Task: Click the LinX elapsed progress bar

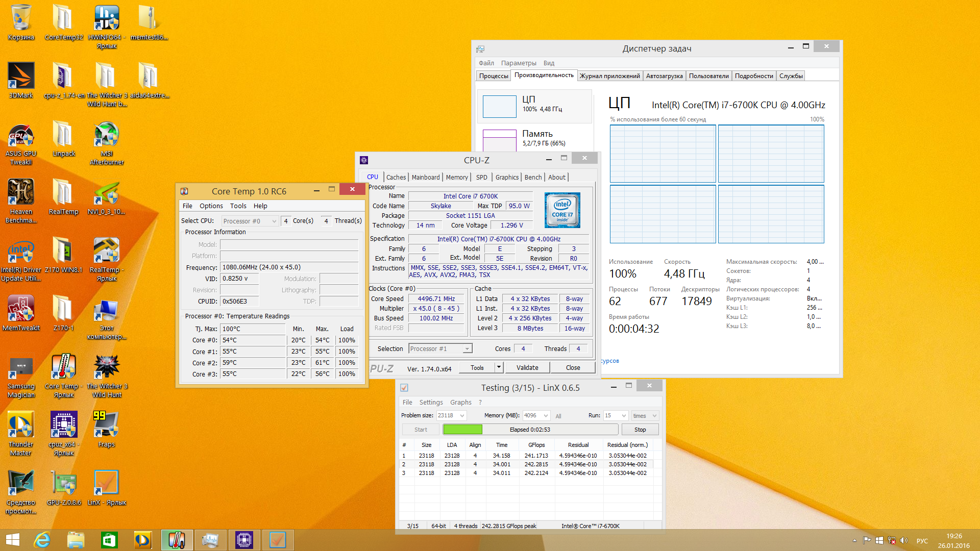Action: 530,430
